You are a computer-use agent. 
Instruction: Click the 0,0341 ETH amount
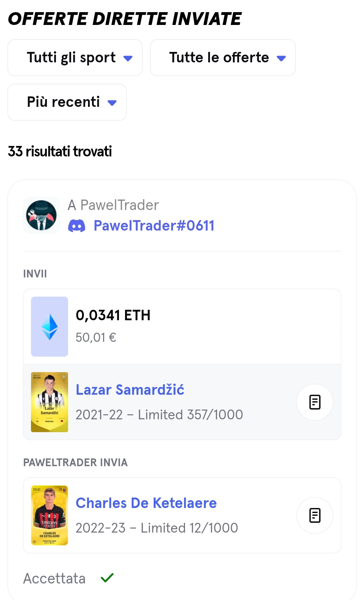pyautogui.click(x=113, y=316)
